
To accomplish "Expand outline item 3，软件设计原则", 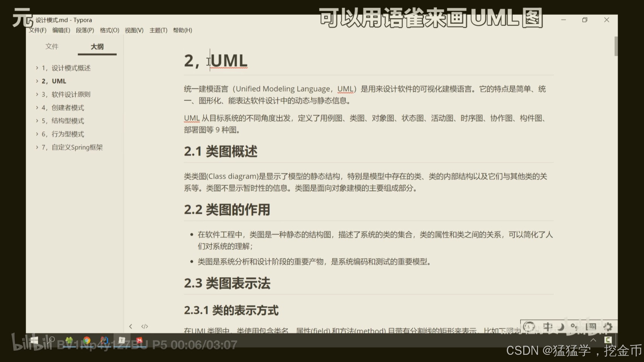I will tap(37, 94).
